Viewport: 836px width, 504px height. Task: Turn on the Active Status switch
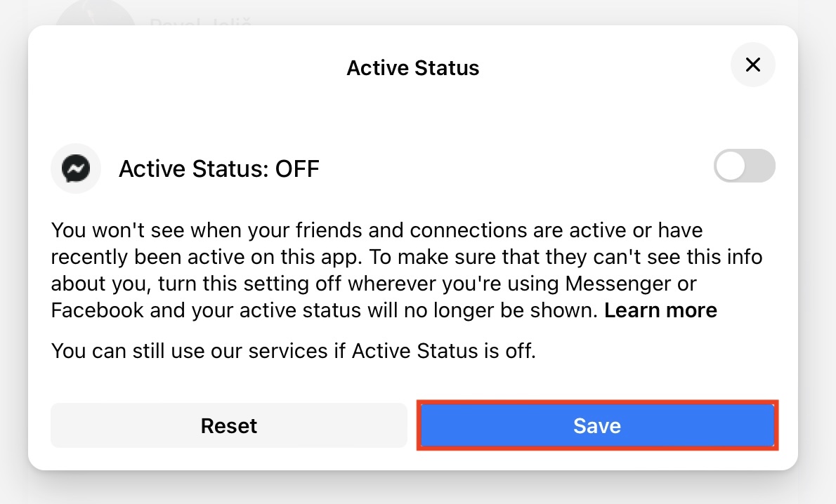[744, 166]
